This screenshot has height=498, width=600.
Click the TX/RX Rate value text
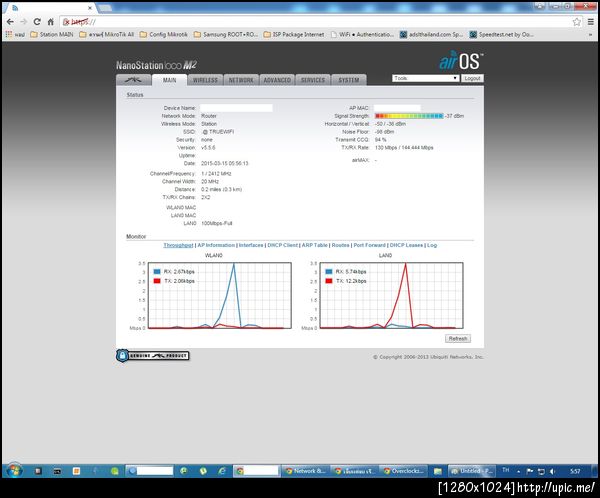click(x=404, y=147)
